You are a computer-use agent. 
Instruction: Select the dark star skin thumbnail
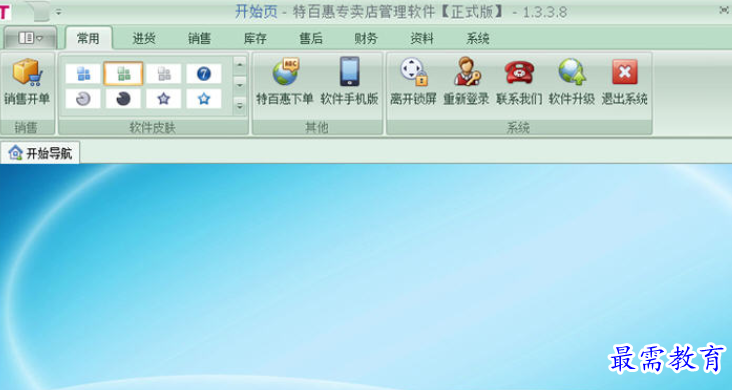163,99
